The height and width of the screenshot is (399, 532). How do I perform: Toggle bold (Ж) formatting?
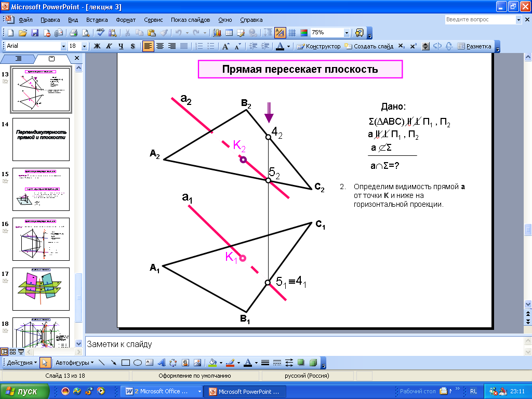tap(97, 46)
